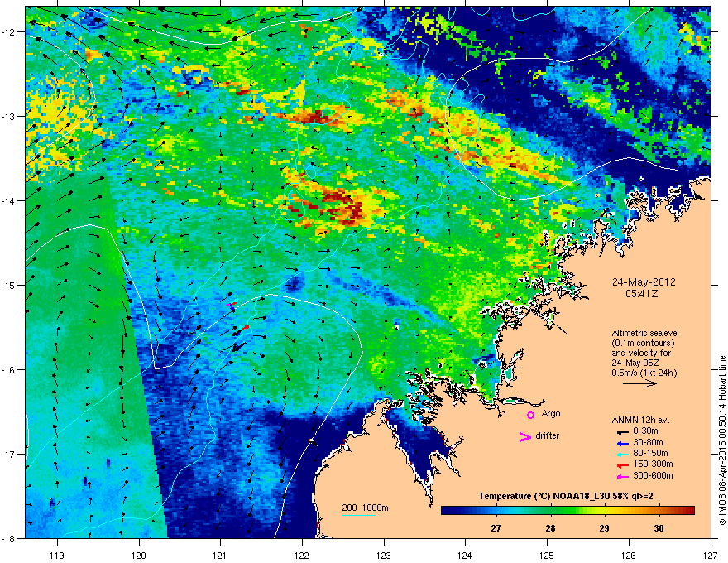This screenshot has height=563, width=728.
Task: Click the 30-80m depth range label
Action: 648,443
